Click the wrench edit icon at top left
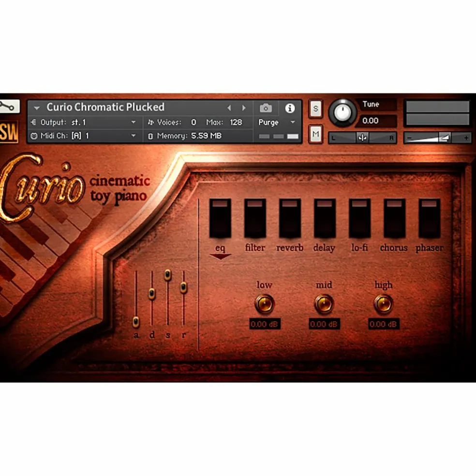The height and width of the screenshot is (476, 476). [x=9, y=106]
